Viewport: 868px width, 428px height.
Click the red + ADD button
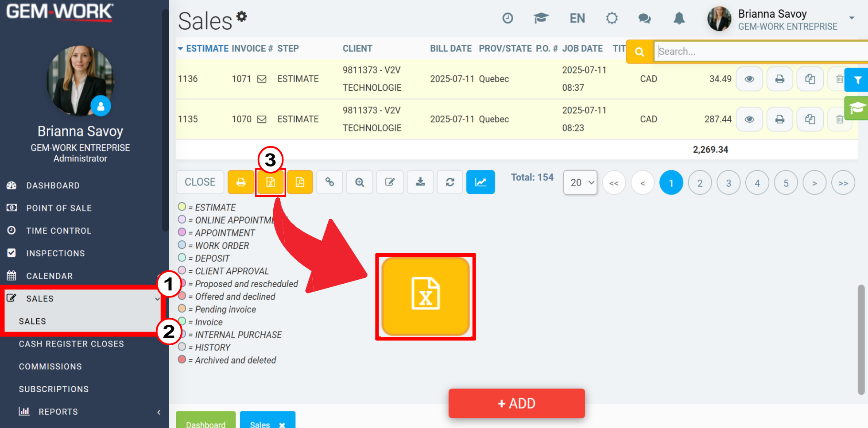[x=517, y=403]
